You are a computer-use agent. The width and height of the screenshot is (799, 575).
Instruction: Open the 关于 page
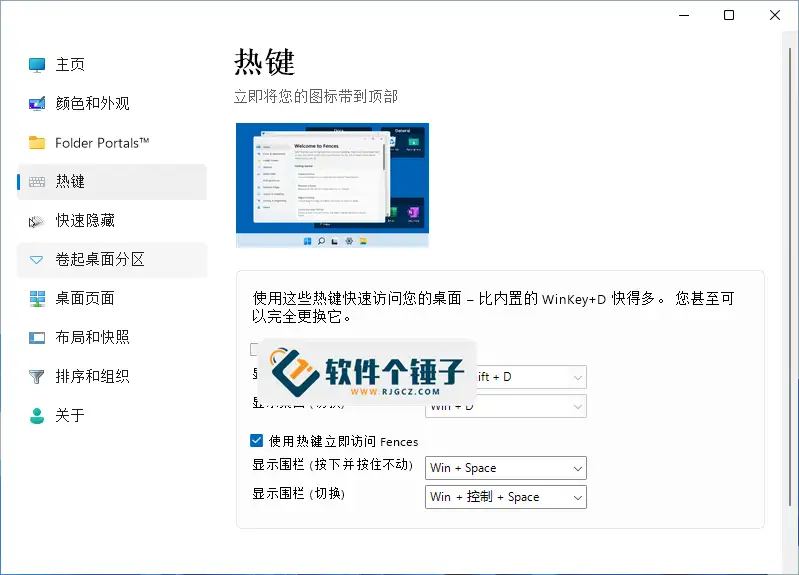[112, 415]
